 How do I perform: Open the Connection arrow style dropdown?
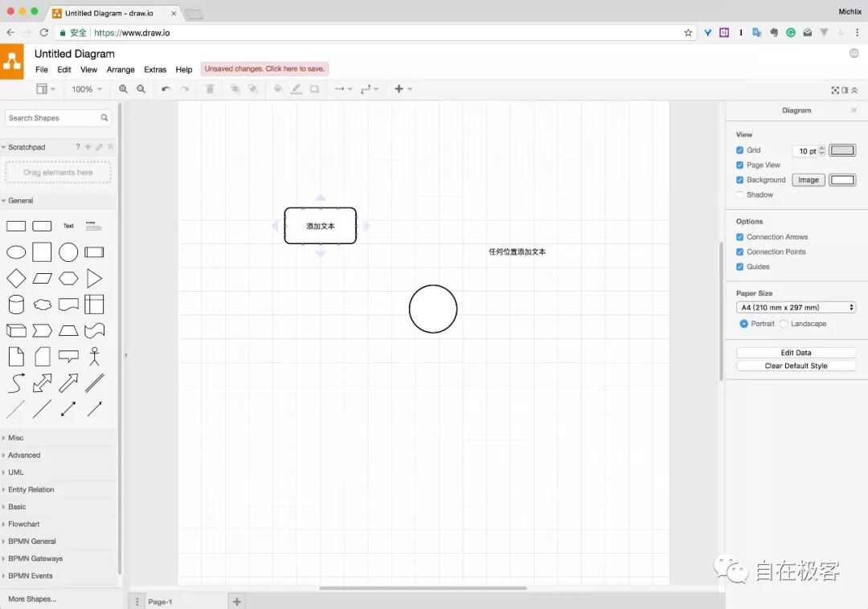tap(343, 89)
